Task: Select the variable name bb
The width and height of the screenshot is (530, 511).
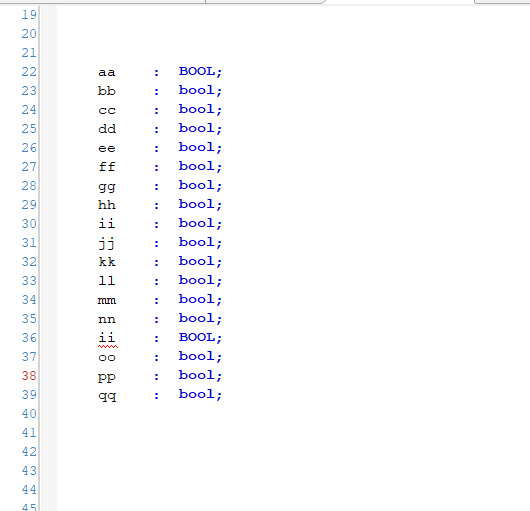Action: click(x=107, y=91)
